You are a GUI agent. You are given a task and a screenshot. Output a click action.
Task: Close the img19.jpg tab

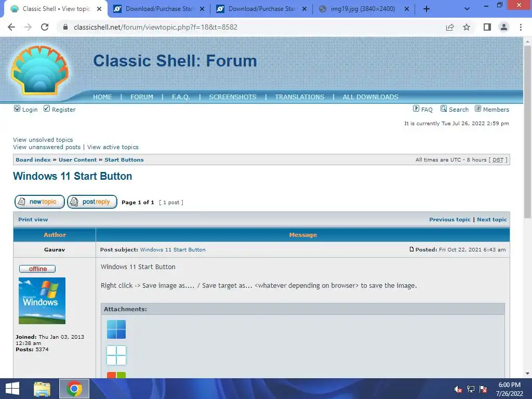(x=407, y=9)
